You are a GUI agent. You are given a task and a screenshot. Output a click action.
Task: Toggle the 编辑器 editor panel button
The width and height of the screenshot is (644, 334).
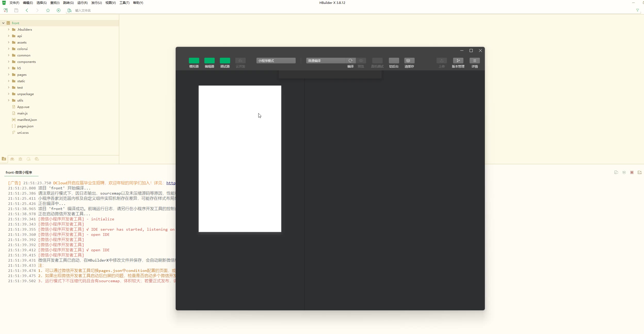point(210,61)
